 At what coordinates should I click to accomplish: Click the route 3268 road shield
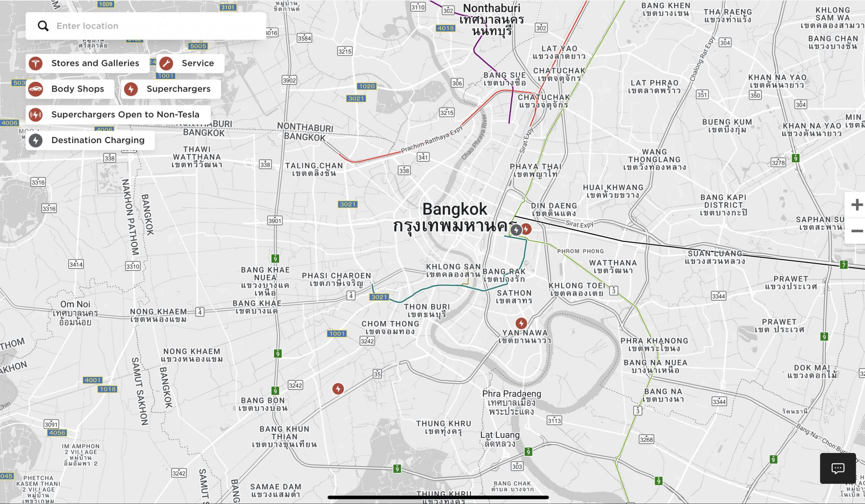point(646,439)
